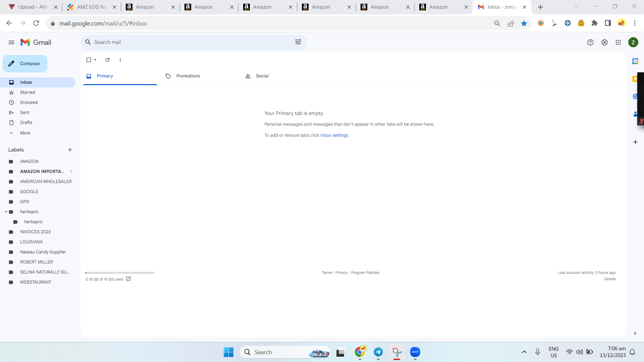Go back in browser history
The width and height of the screenshot is (644, 362).
9,23
